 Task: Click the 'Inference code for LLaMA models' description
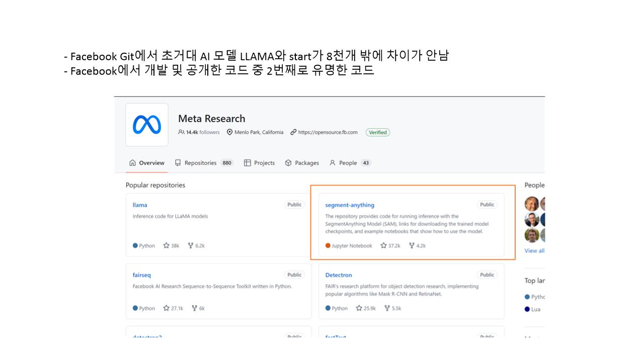tap(170, 216)
